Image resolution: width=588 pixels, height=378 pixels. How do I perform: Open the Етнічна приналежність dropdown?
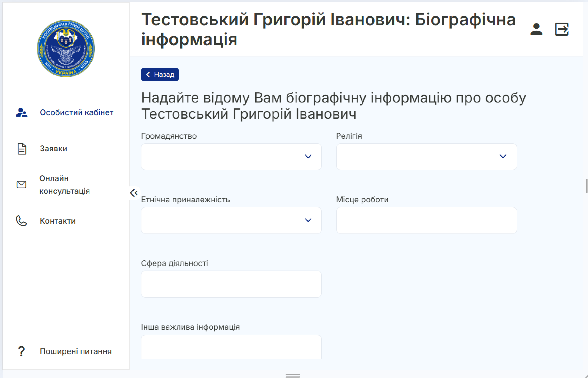coord(231,220)
